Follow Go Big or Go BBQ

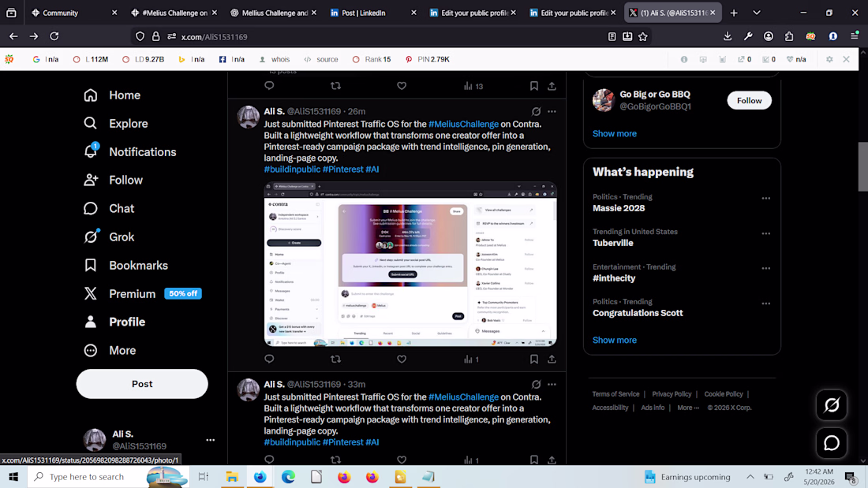[x=749, y=100]
